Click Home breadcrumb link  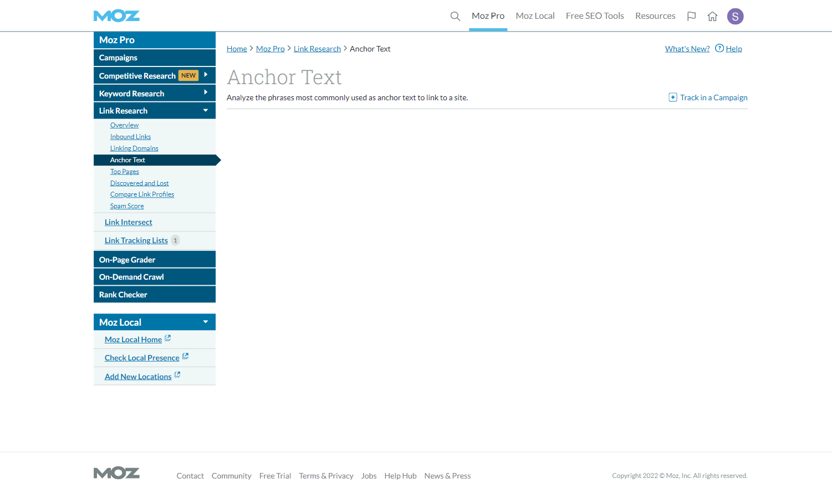[x=237, y=49]
